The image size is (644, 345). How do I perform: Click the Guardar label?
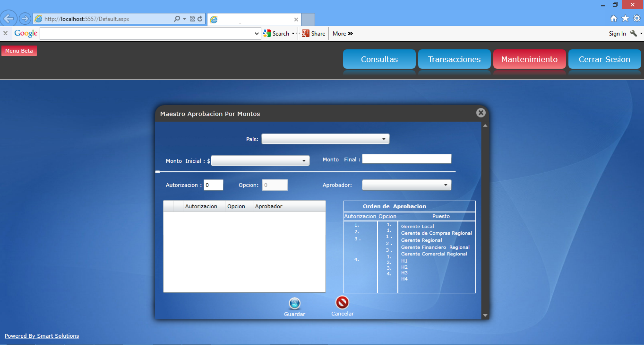(294, 314)
